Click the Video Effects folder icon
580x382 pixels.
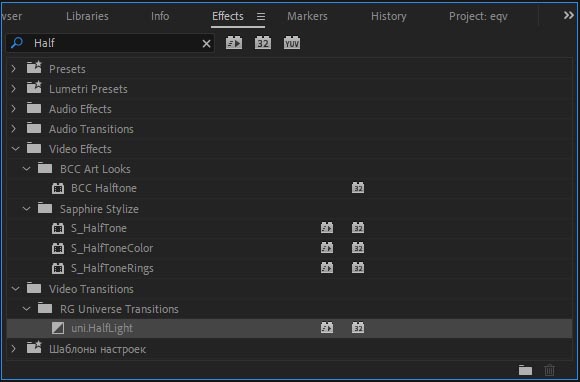click(34, 148)
